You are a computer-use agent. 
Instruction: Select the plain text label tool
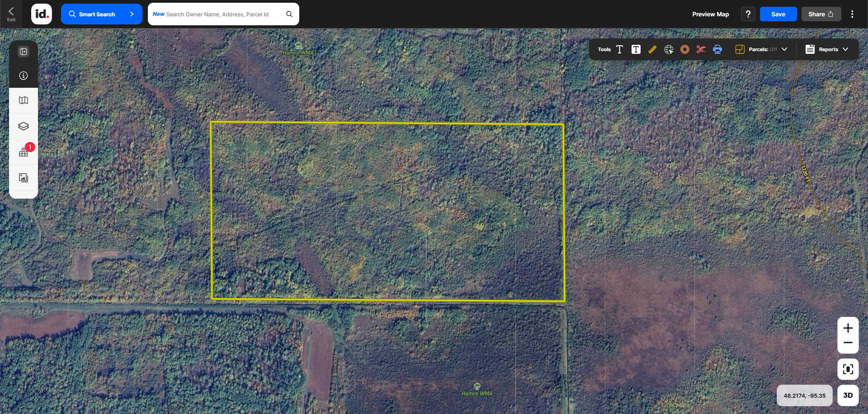click(x=619, y=49)
